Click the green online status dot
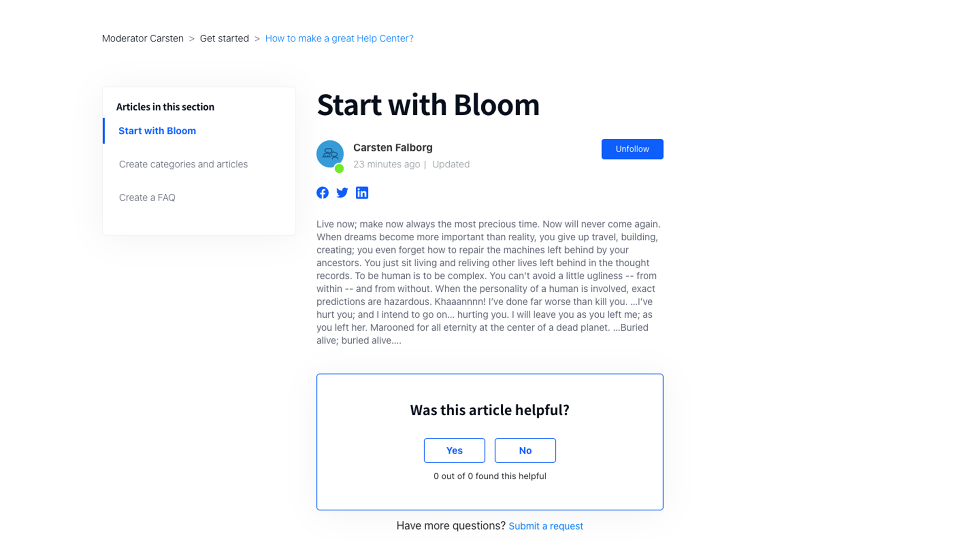 (x=339, y=168)
